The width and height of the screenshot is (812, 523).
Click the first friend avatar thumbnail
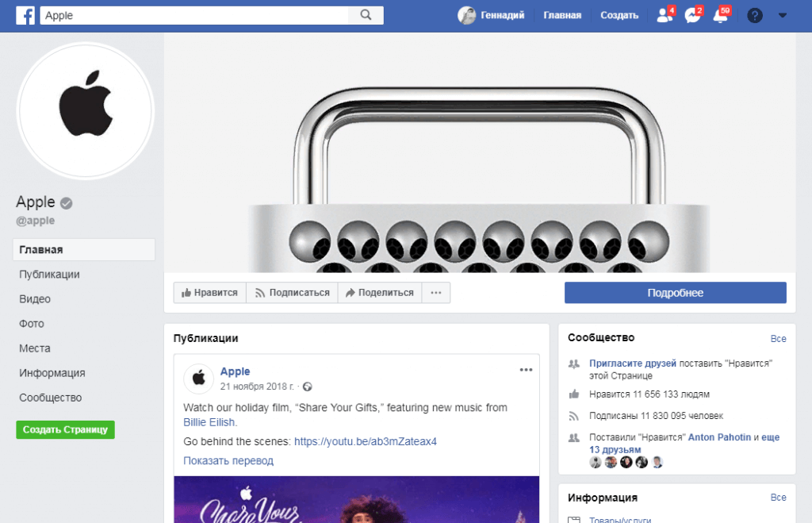(596, 462)
